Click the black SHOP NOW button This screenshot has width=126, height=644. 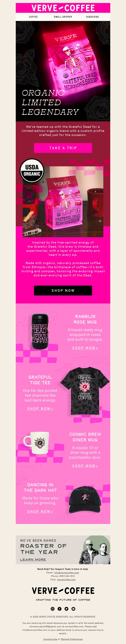(63, 290)
